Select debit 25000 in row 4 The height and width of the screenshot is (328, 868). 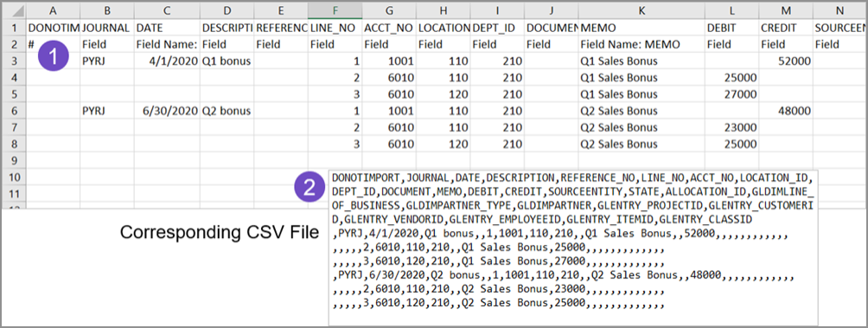click(x=731, y=77)
